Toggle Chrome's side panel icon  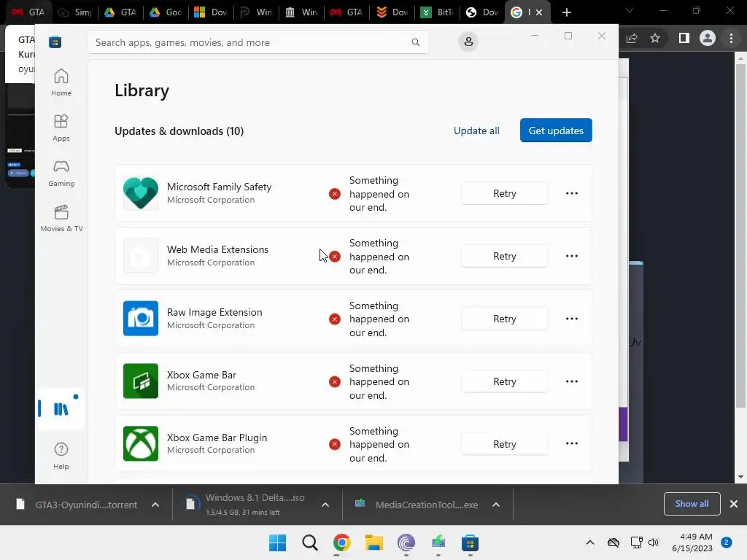684,38
